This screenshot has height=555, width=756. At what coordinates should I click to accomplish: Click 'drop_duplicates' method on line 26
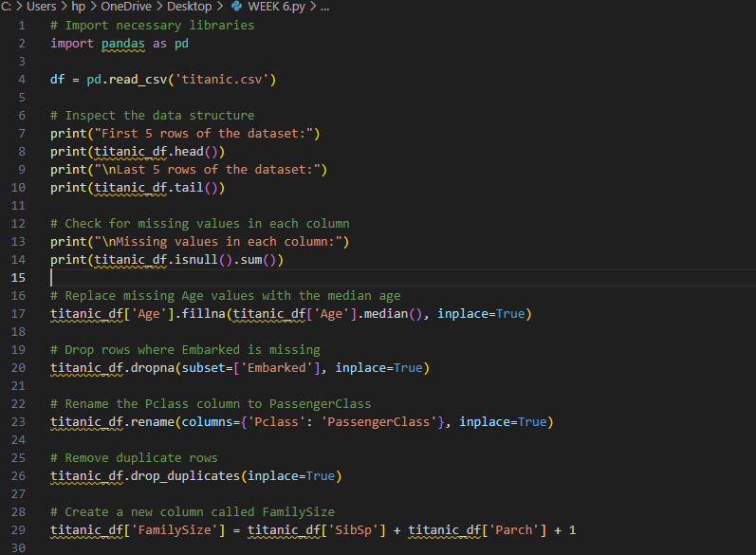click(x=185, y=476)
